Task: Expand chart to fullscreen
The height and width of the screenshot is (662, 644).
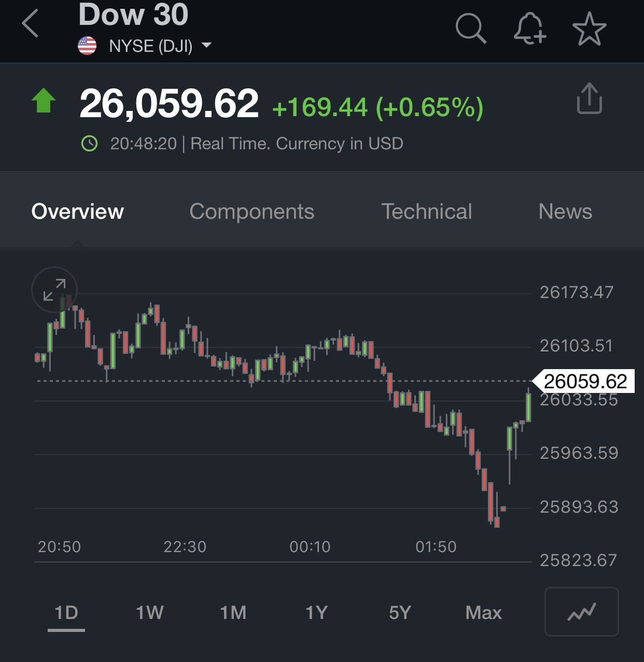Action: pos(54,290)
